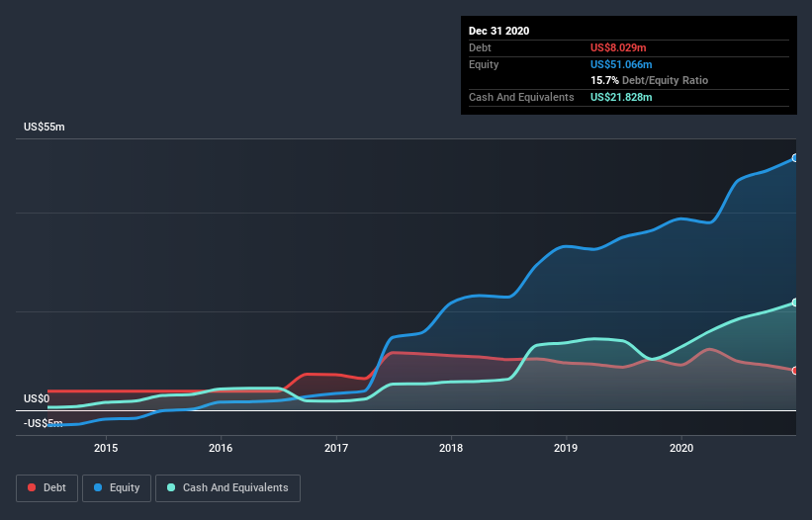Click the US$51.066m equity value

point(621,64)
